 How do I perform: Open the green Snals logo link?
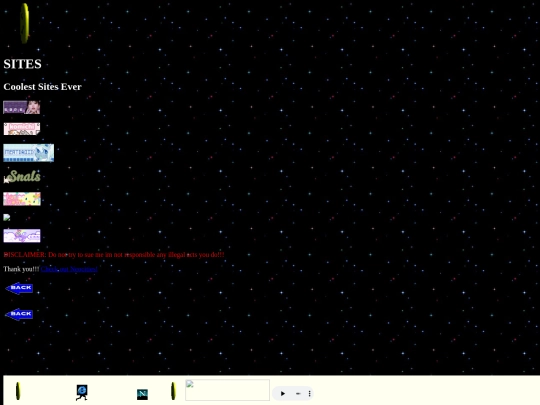(22, 177)
